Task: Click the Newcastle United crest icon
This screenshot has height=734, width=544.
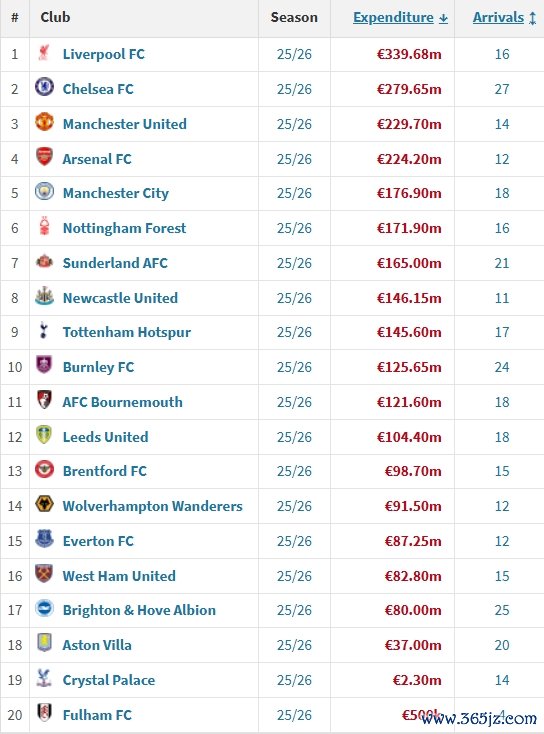Action: pos(44,296)
